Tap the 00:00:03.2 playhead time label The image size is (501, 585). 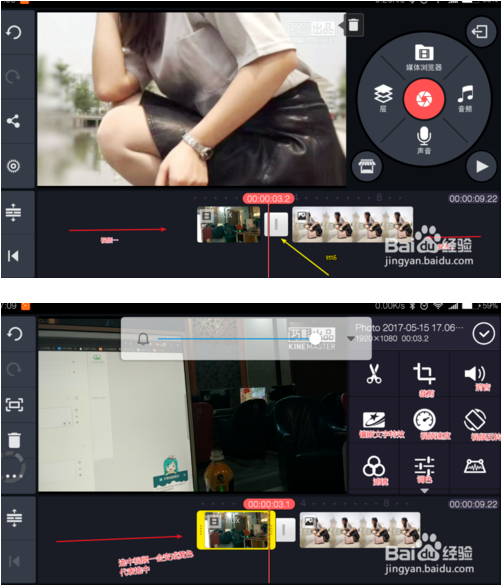(268, 198)
